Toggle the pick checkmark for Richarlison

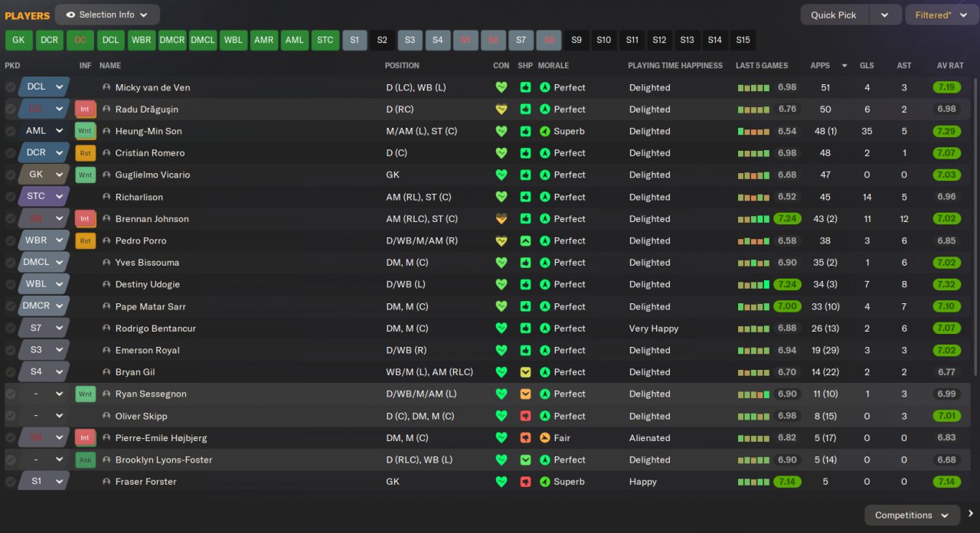[11, 197]
